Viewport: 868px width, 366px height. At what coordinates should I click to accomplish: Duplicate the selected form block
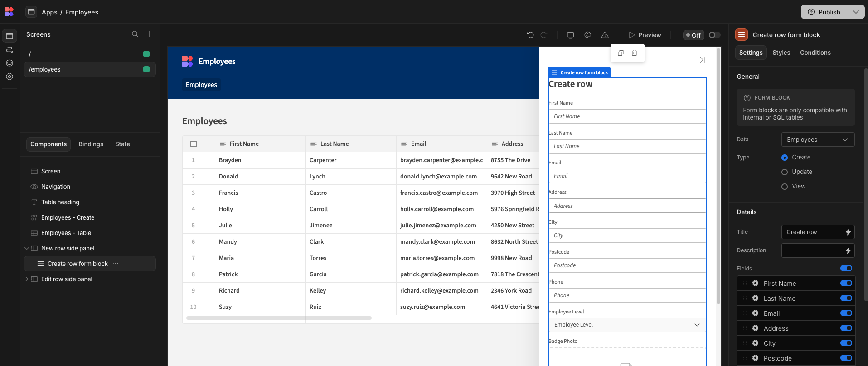point(621,53)
